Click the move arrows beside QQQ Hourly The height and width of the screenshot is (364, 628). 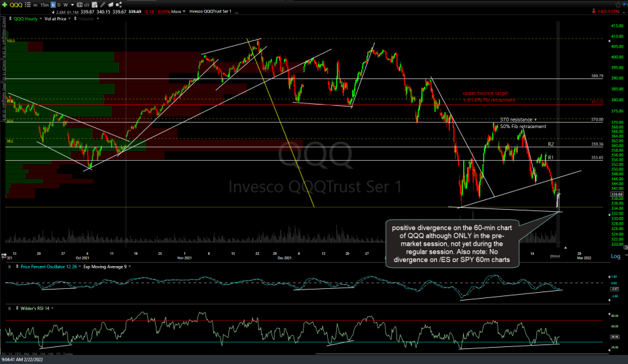[x=10, y=18]
